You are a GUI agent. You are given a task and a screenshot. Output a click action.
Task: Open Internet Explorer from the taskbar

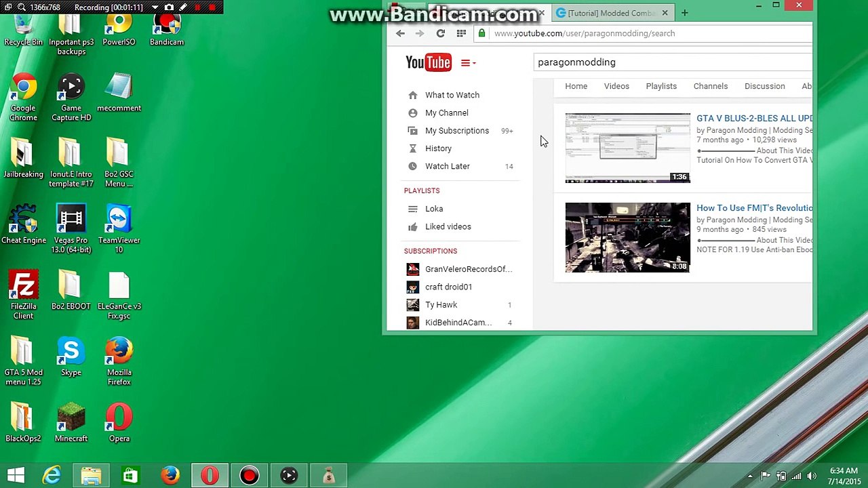point(52,476)
